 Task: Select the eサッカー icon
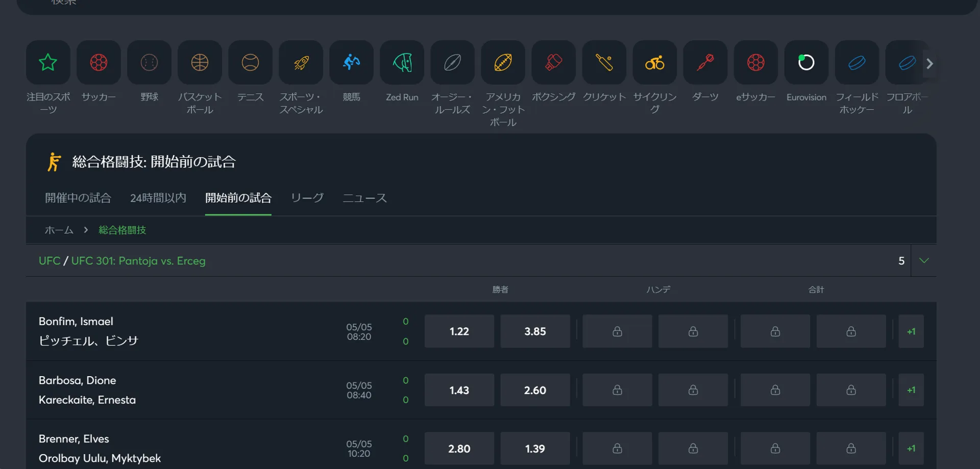click(x=755, y=62)
